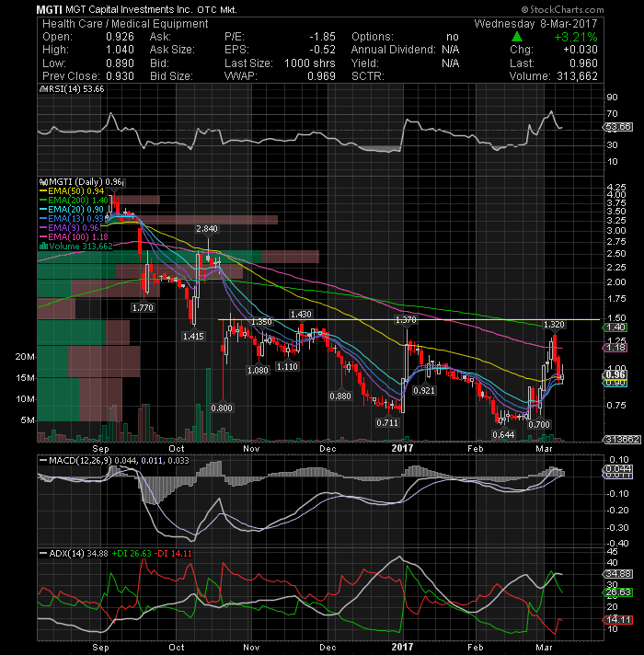Click the 2.840 peak price label
Viewport: 644px width, 655px height.
pos(207,229)
